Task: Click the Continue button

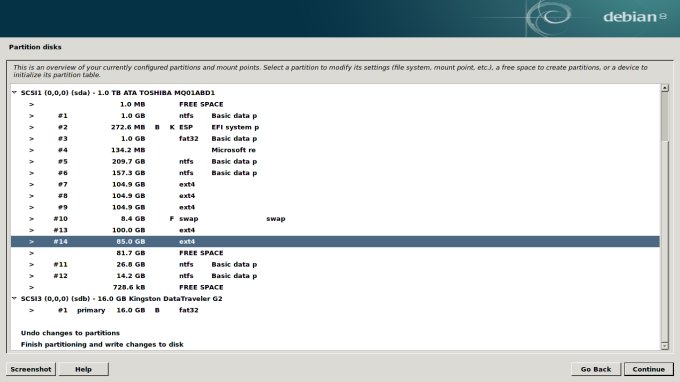Action: (648, 369)
